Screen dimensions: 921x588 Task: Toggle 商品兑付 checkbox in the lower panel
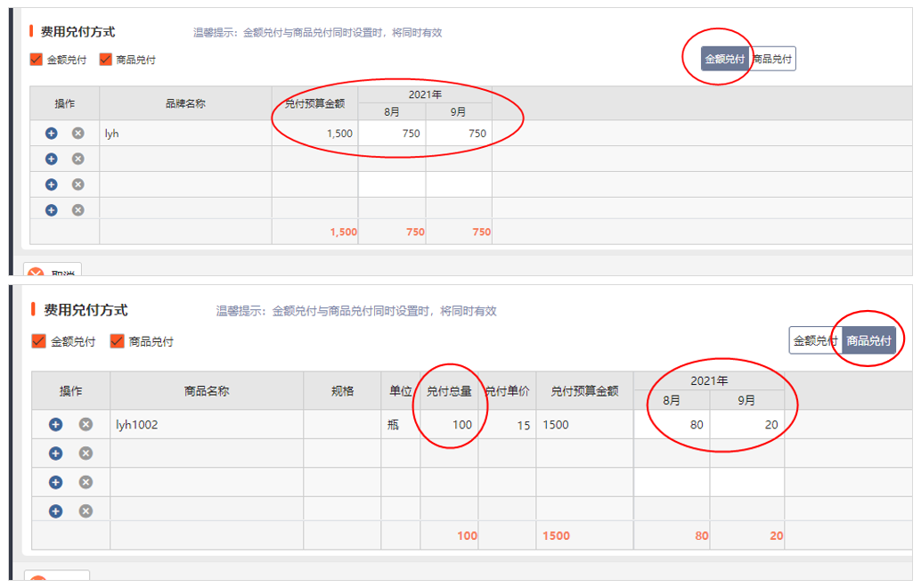click(117, 341)
